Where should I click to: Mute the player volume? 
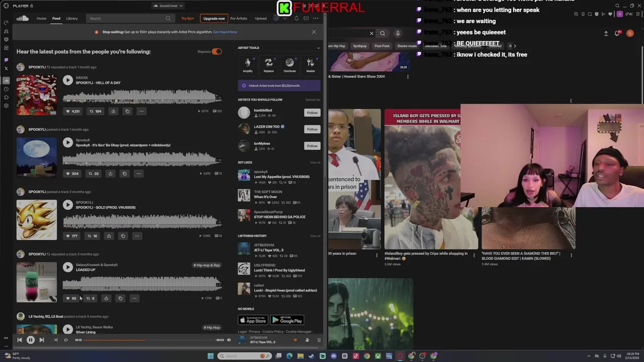[x=228, y=340]
